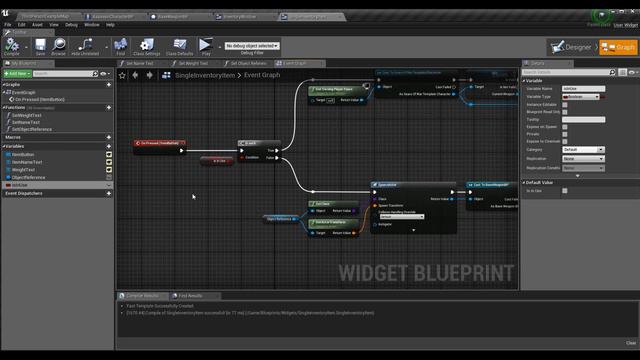Click the favorites star in graph toolbar
Image resolution: width=640 pixels, height=360 pixels.
point(122,75)
